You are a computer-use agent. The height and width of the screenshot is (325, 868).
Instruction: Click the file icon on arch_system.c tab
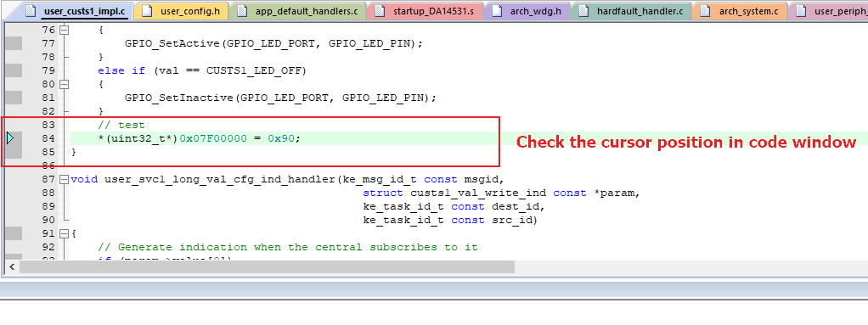click(x=705, y=11)
